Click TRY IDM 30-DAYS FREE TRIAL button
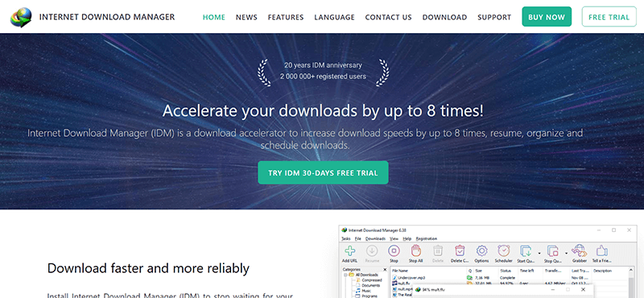 (323, 172)
